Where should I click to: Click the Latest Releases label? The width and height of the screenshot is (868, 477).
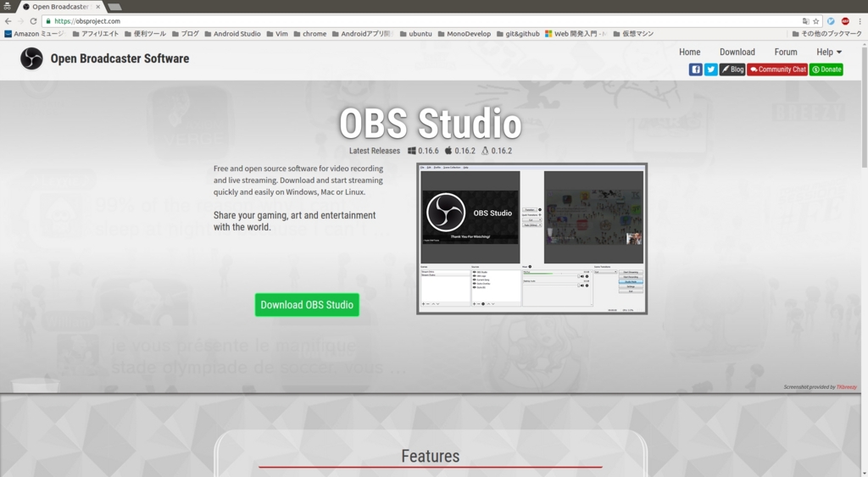(x=374, y=151)
